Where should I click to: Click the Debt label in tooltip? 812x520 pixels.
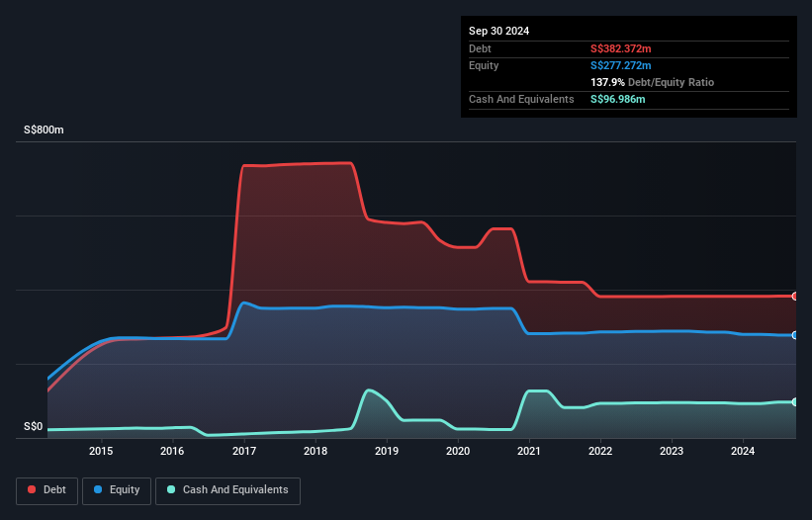coord(480,48)
